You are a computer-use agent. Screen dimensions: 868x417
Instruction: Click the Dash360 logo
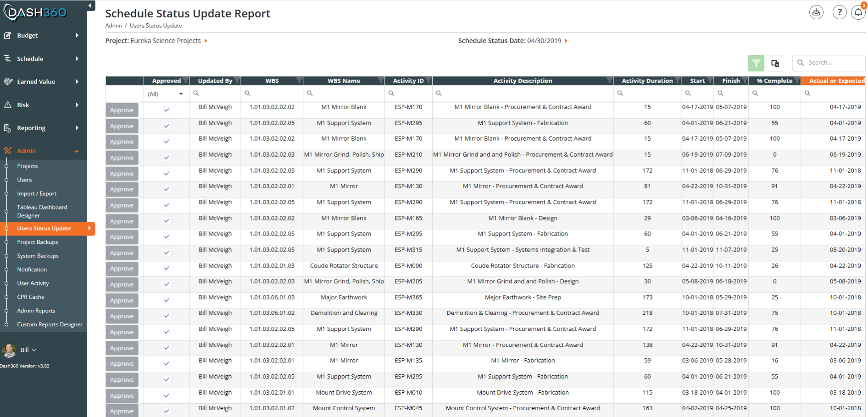pos(36,12)
